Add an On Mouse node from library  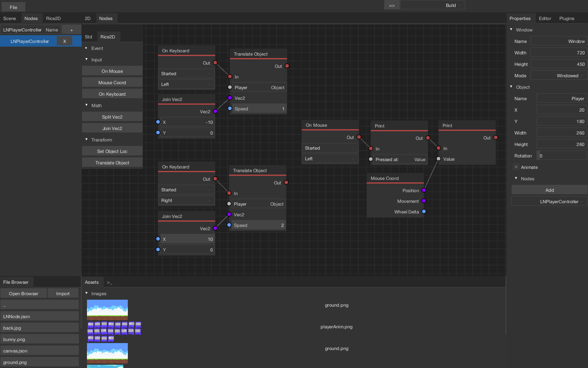pos(112,71)
